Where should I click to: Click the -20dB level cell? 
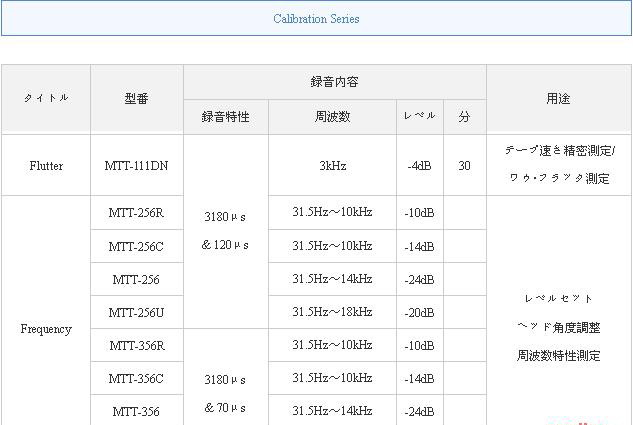(x=420, y=312)
